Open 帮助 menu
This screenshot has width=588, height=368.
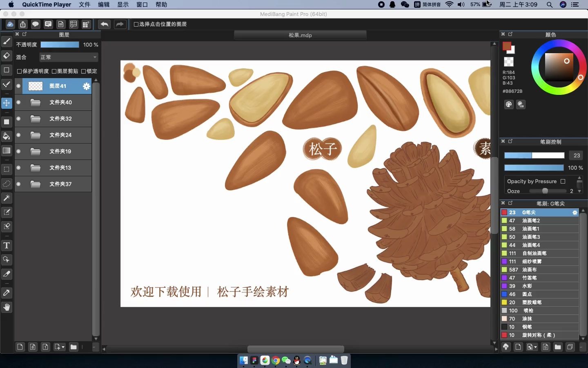(x=161, y=4)
